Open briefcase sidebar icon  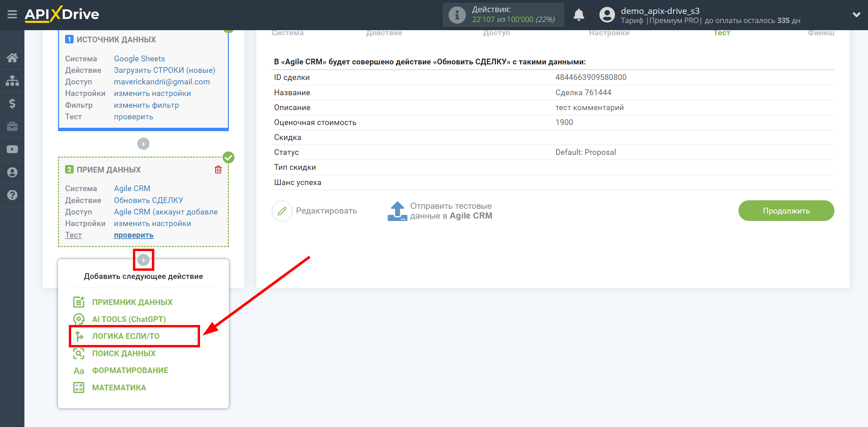[12, 126]
